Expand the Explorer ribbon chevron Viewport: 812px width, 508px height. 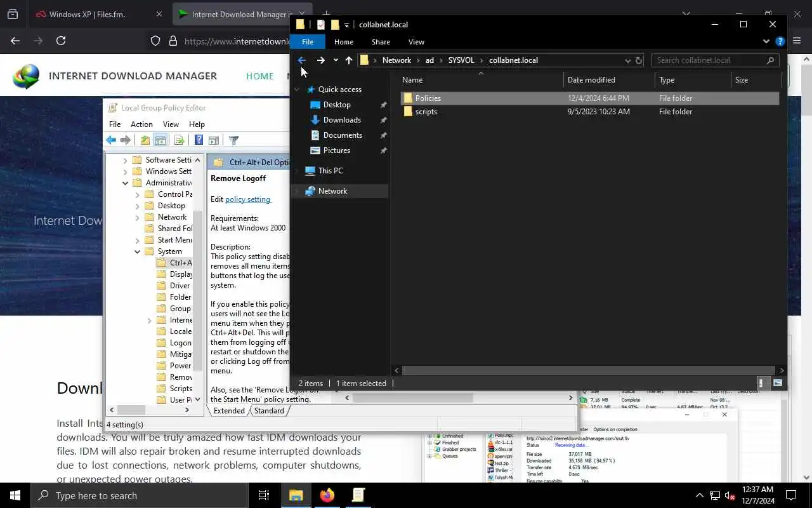(x=766, y=42)
